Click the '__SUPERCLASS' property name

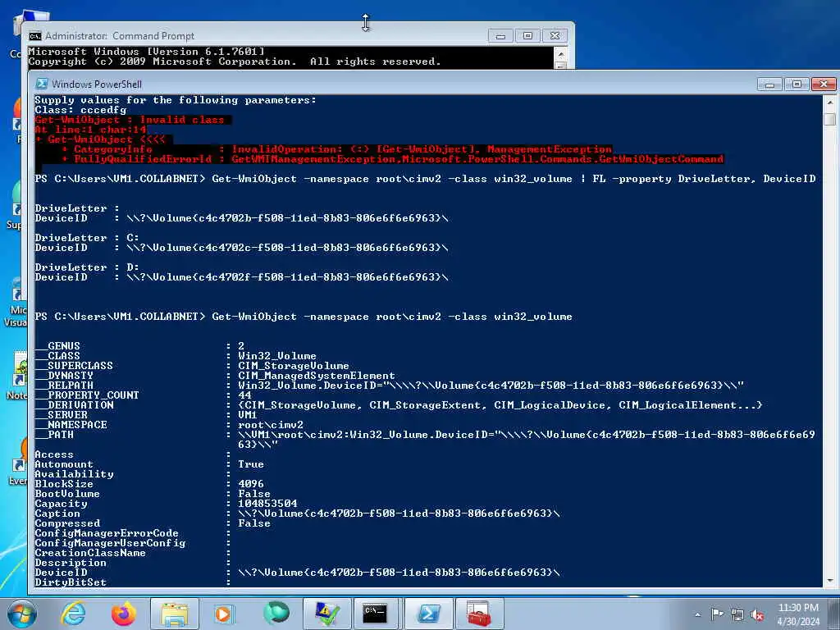click(x=74, y=365)
